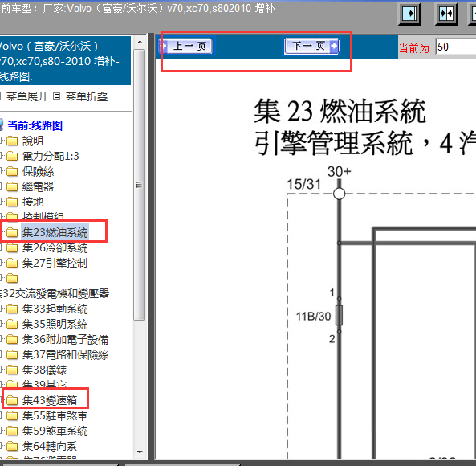Open the 說明 folder
This screenshot has width=476, height=466.
33,141
